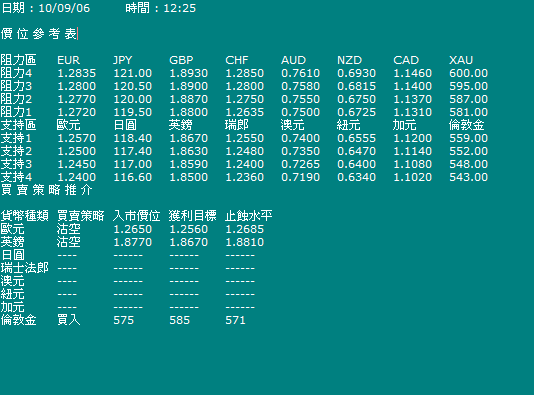
Task: Click CAD resistance 1 value 1.1310
Action: coord(413,112)
